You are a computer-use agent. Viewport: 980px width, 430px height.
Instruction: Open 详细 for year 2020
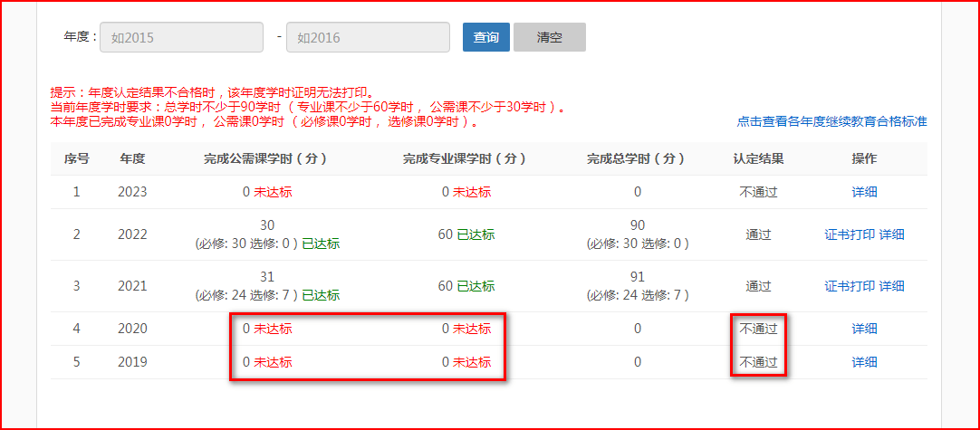(x=864, y=328)
